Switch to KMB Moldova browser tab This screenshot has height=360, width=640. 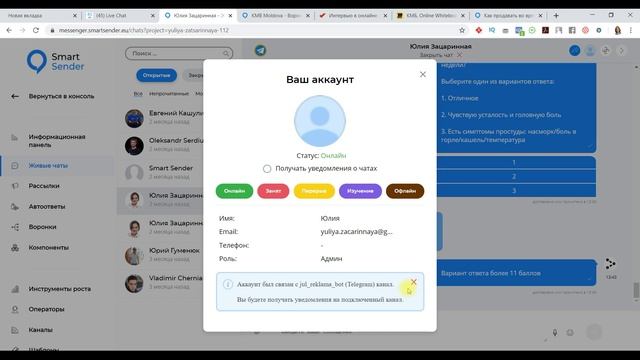tap(276, 16)
